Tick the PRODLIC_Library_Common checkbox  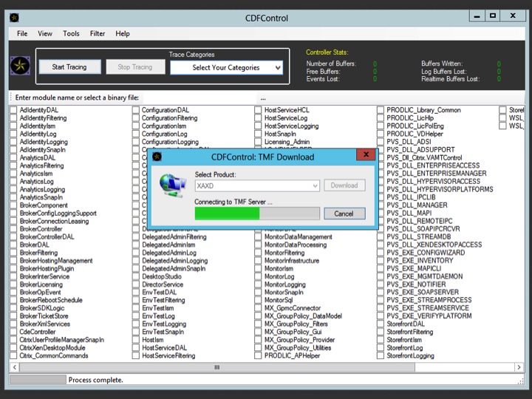(381, 110)
